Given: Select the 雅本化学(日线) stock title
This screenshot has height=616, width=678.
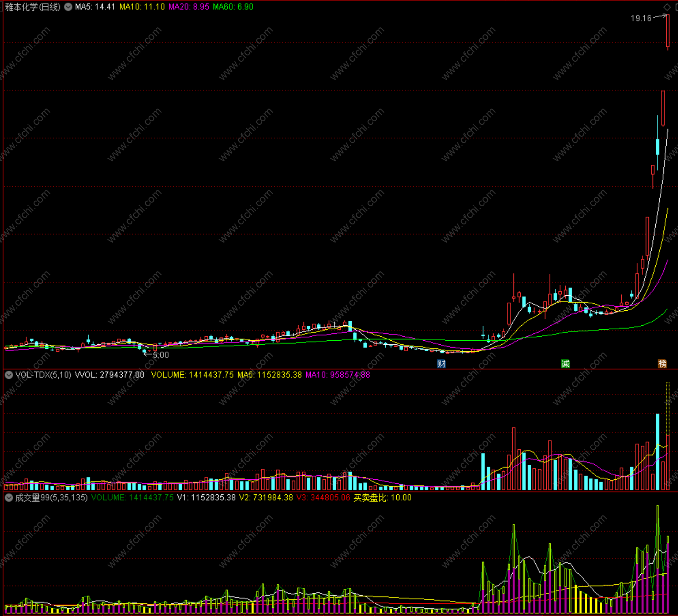Looking at the screenshot, I should tap(33, 7).
